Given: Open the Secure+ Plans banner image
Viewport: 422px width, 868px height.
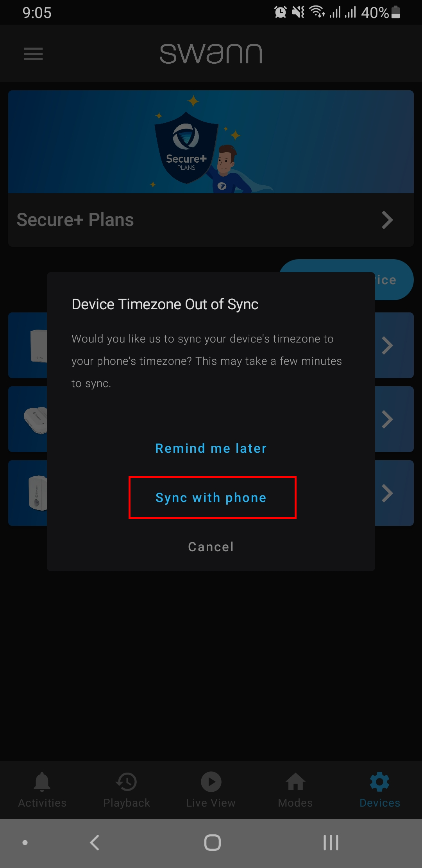Looking at the screenshot, I should pyautogui.click(x=211, y=142).
